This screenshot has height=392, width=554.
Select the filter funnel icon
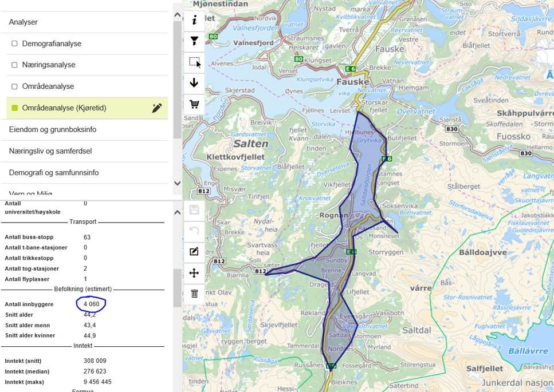coord(194,41)
